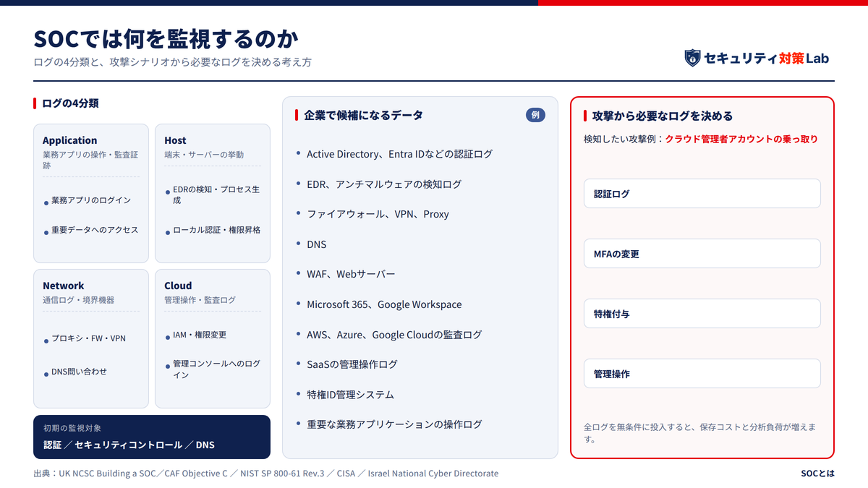
Task: Click the shield logo icon beside セキュリティ対策Lab
Action: coord(692,58)
